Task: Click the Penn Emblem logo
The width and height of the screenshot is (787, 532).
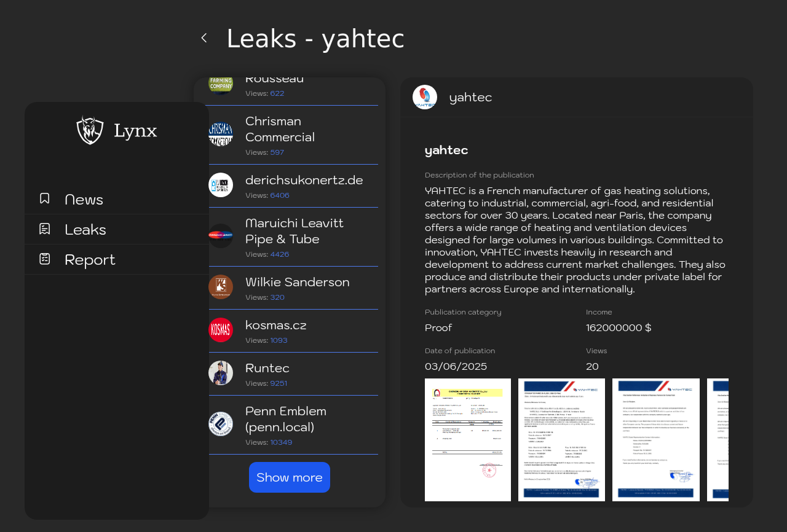Action: pos(221,424)
